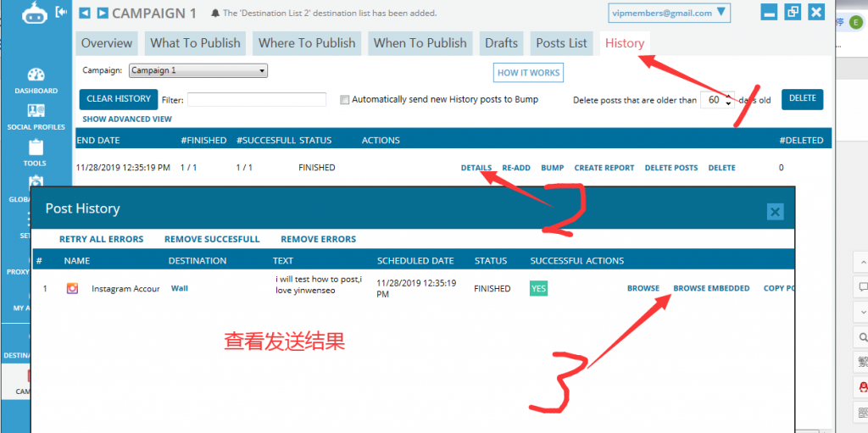Switch to the What To Publish tab
Image resolution: width=868 pixels, height=433 pixels.
pos(195,43)
